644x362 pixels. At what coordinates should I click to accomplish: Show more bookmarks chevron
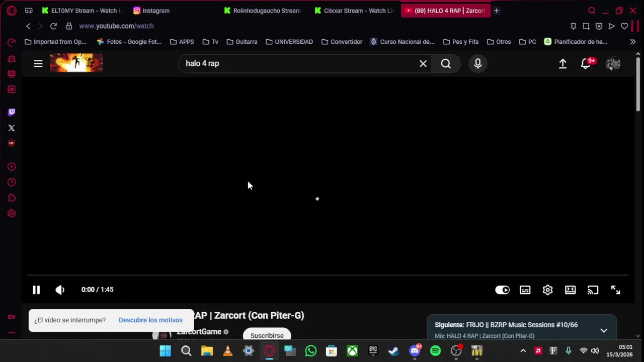click(x=632, y=42)
